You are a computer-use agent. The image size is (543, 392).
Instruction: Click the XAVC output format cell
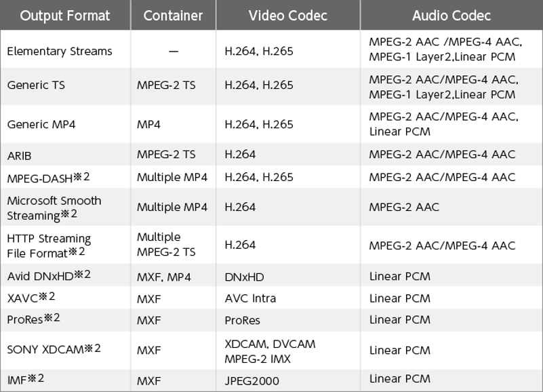pyautogui.click(x=31, y=297)
